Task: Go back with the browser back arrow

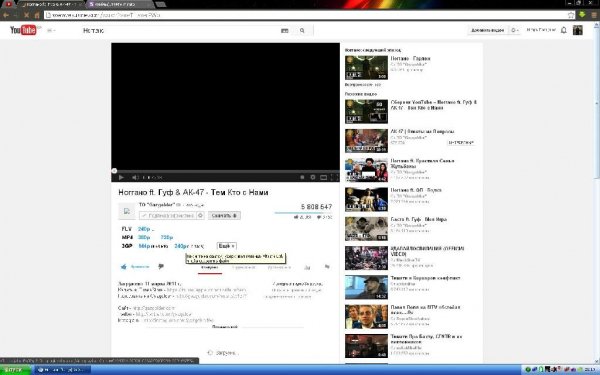Action: 6,15
